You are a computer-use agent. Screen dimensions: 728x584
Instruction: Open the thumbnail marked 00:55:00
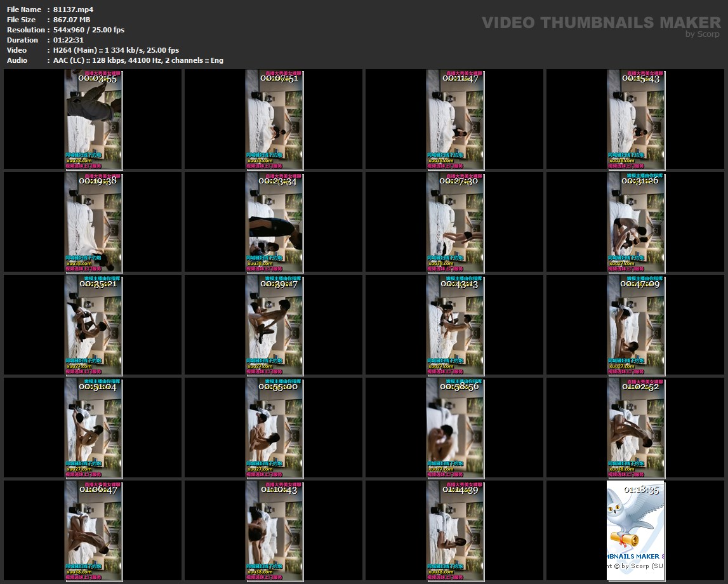[x=274, y=428]
